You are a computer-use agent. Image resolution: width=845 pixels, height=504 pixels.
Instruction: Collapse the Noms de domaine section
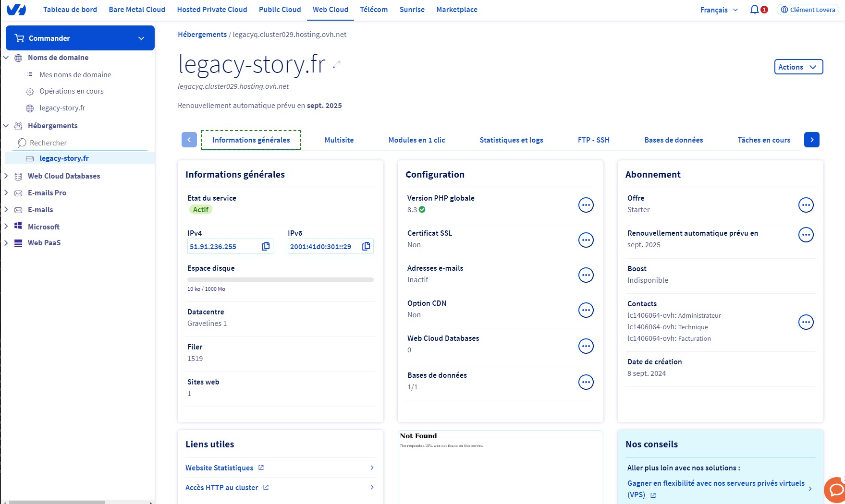6,58
